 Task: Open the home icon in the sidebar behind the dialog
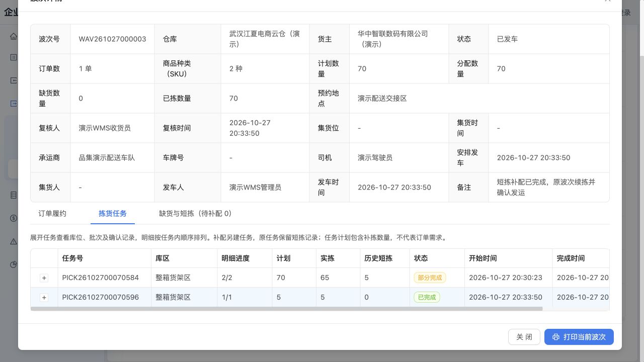[14, 36]
